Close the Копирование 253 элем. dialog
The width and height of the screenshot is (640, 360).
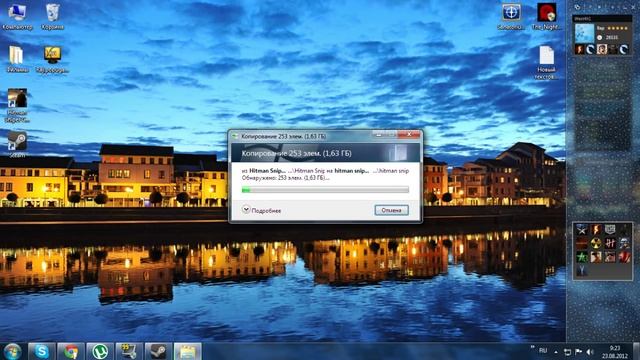tap(409, 134)
